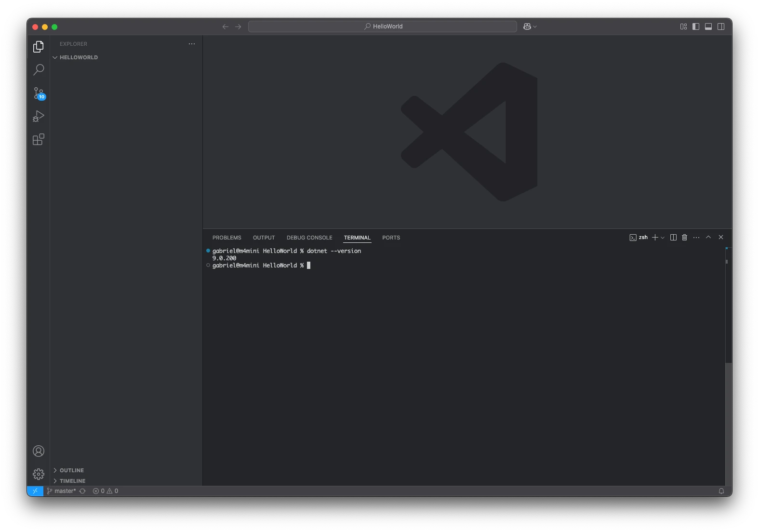
Task: Click the HelloWorld command center search box
Action: pos(383,27)
